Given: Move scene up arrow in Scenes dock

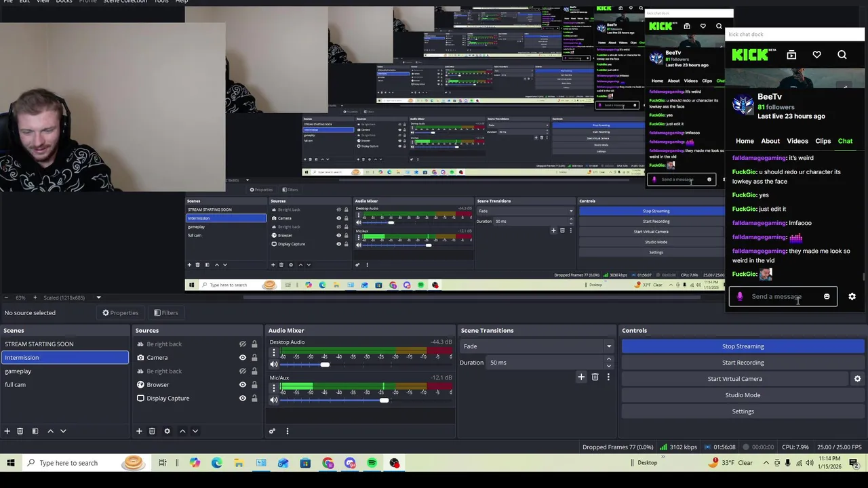Looking at the screenshot, I should (50, 431).
